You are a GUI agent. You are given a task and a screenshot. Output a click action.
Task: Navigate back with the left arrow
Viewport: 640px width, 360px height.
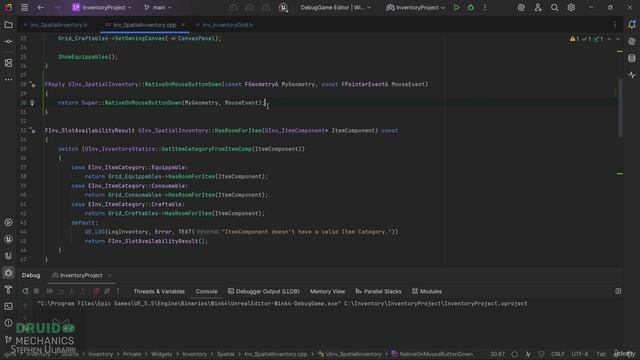pyautogui.click(x=41, y=7)
